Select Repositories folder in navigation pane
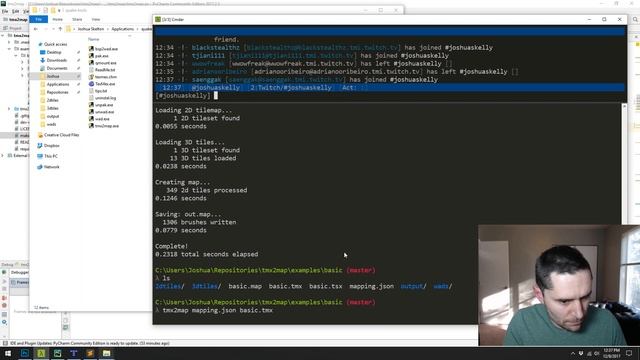Viewport: 640px width, 360px height. [x=57, y=92]
